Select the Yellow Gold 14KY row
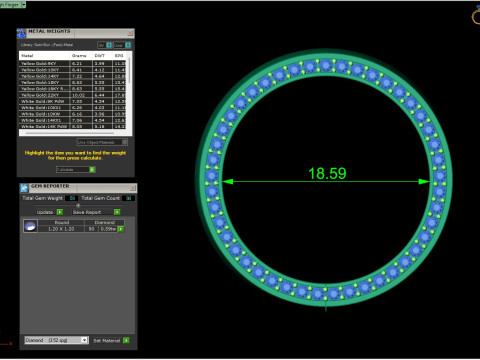This screenshot has height=360, width=480. (73, 76)
